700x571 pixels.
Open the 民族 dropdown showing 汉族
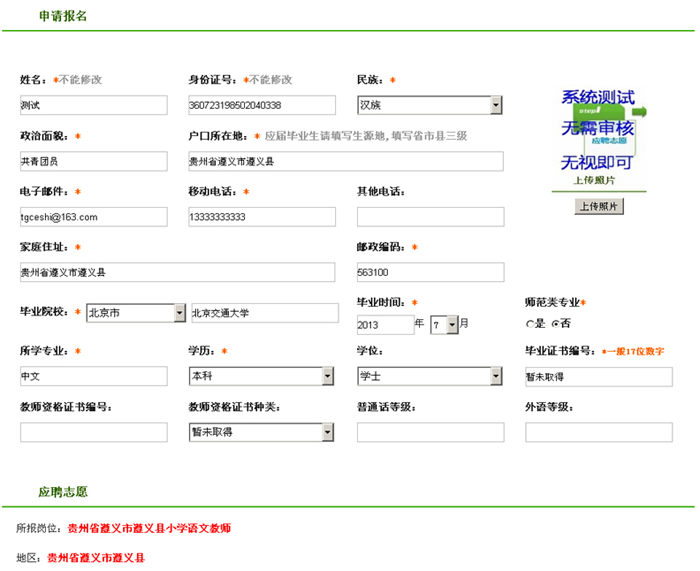429,105
